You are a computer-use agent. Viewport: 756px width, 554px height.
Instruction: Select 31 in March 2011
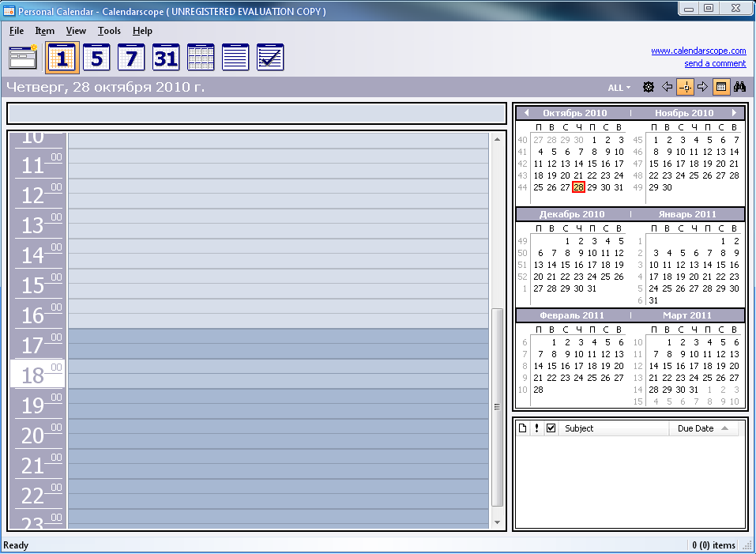tap(694, 390)
